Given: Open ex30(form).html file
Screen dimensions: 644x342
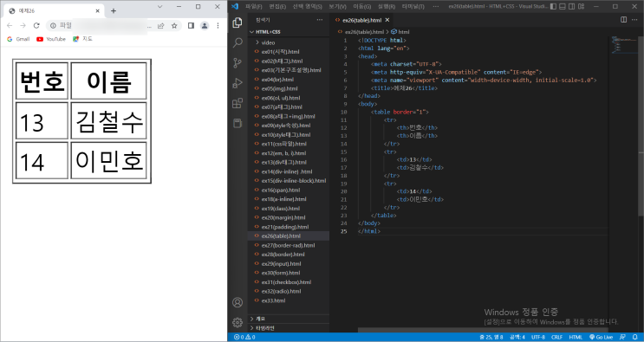Looking at the screenshot, I should 289,273.
